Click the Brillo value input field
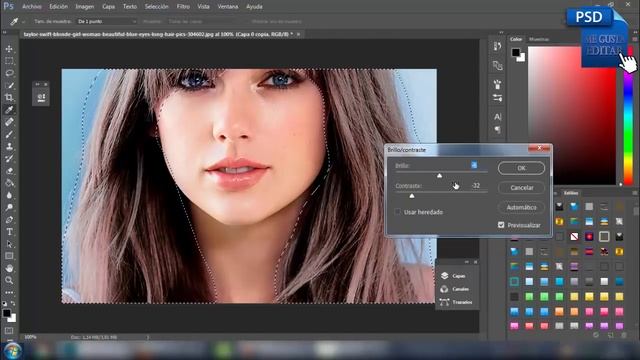Image resolution: width=640 pixels, height=360 pixels. pos(474,165)
